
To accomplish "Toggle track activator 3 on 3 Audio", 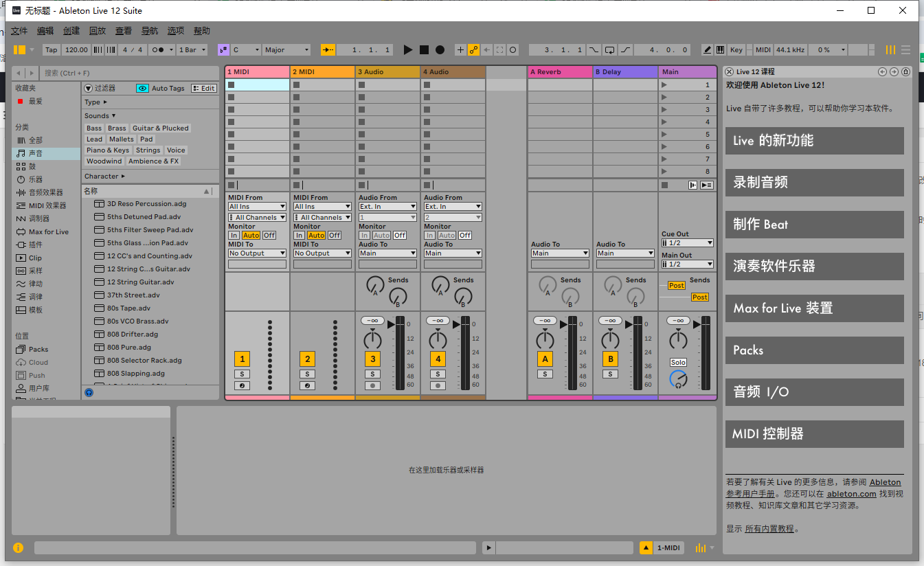I will coord(372,359).
